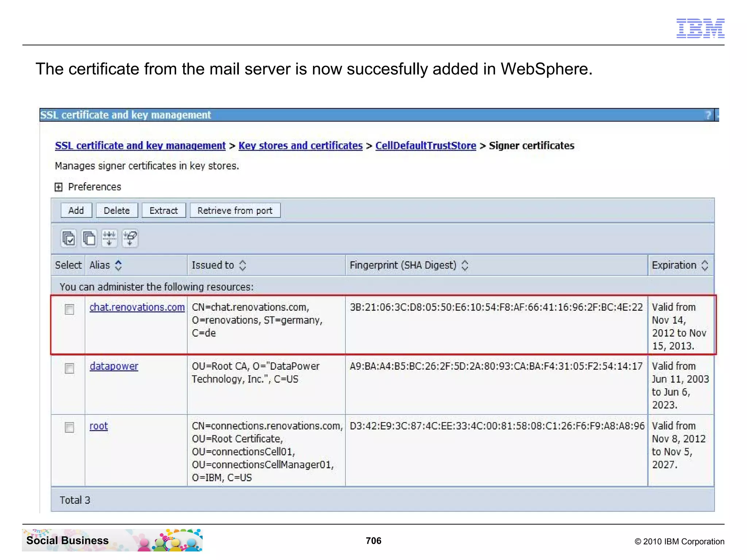This screenshot has width=747, height=560.
Task: Click the Total 3 footer text
Action: [x=75, y=500]
